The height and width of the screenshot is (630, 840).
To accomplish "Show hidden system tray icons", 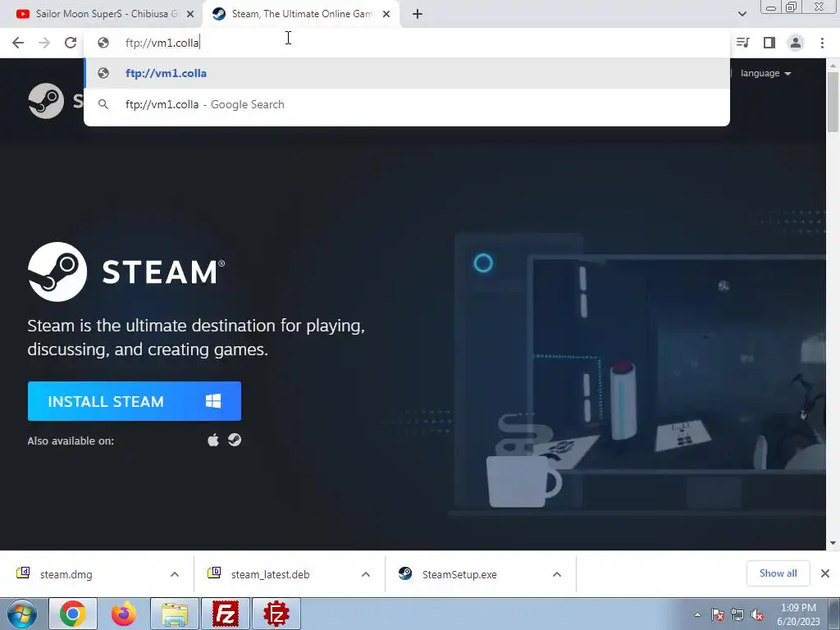I will [697, 614].
